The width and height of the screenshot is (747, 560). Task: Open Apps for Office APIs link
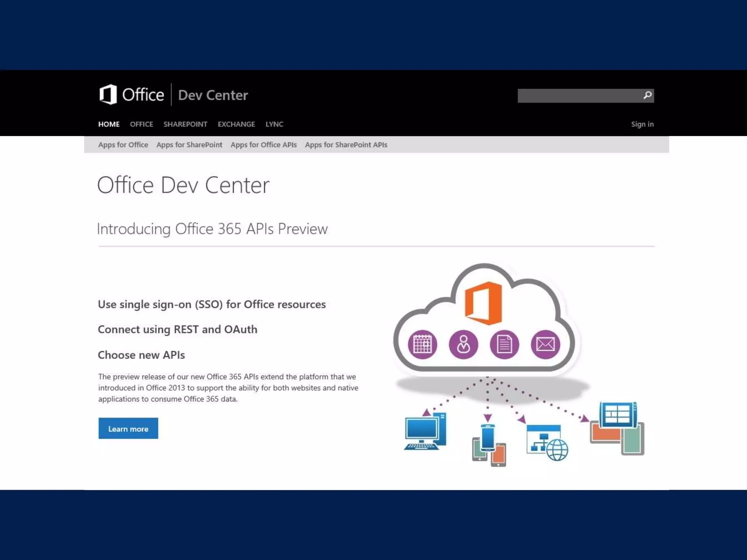click(263, 145)
